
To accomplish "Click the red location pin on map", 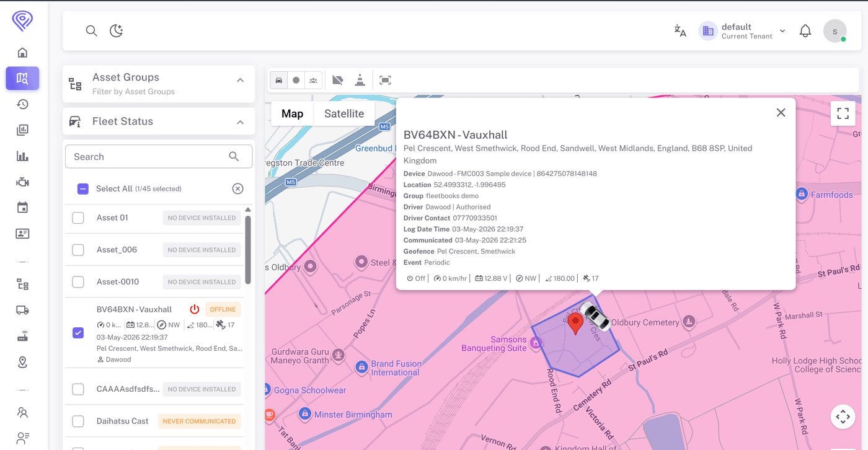I will [575, 324].
